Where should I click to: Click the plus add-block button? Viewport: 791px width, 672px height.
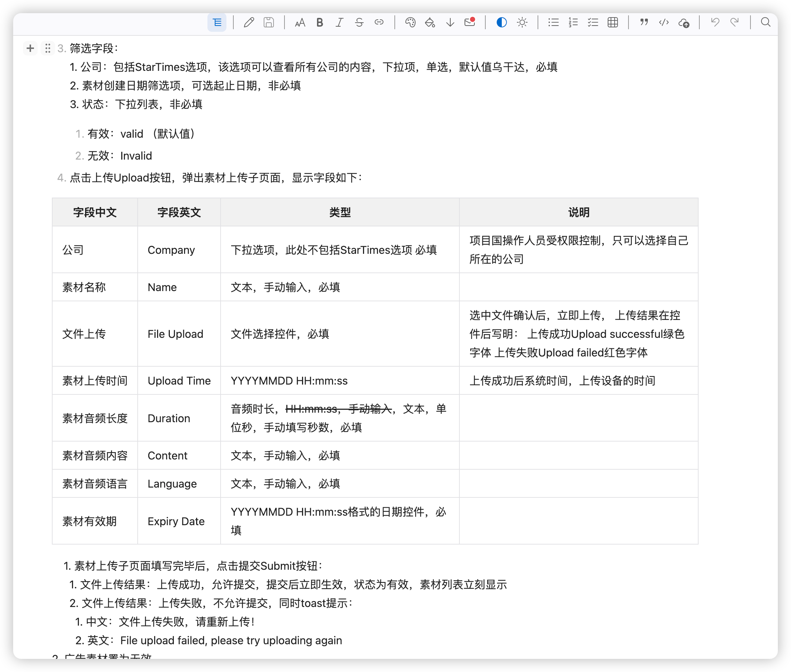tap(30, 48)
